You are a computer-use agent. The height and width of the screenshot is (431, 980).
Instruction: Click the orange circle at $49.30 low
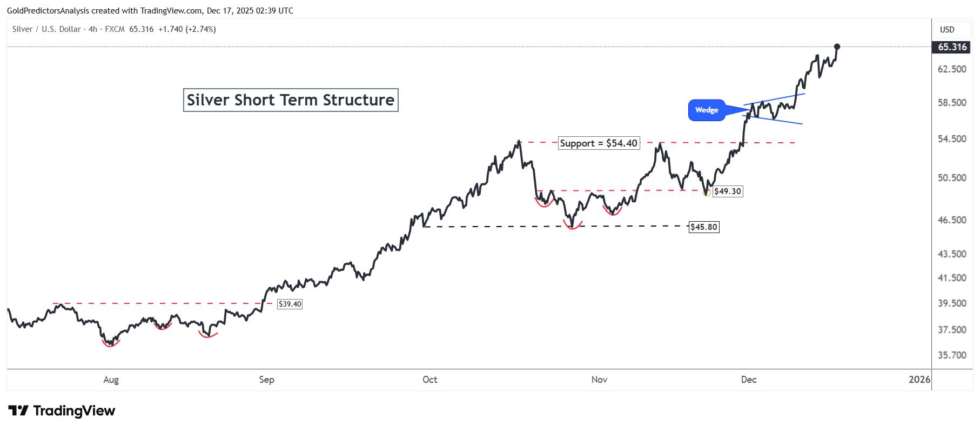tap(707, 193)
